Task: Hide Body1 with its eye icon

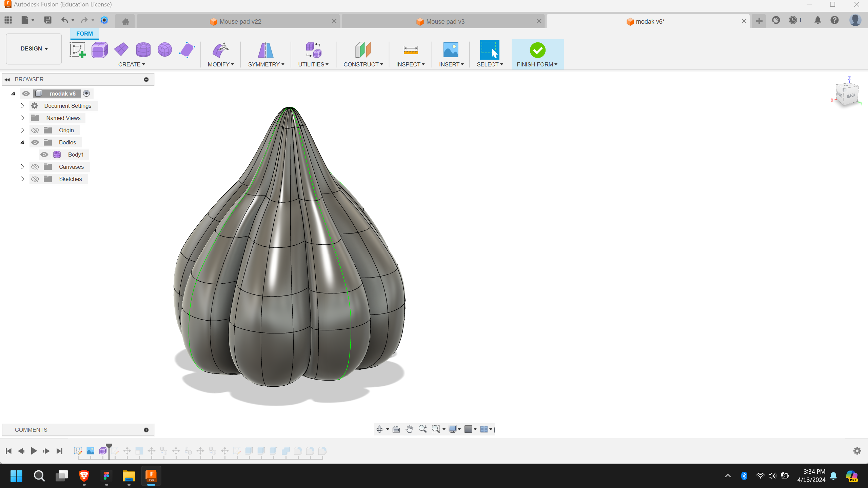Action: click(x=44, y=155)
